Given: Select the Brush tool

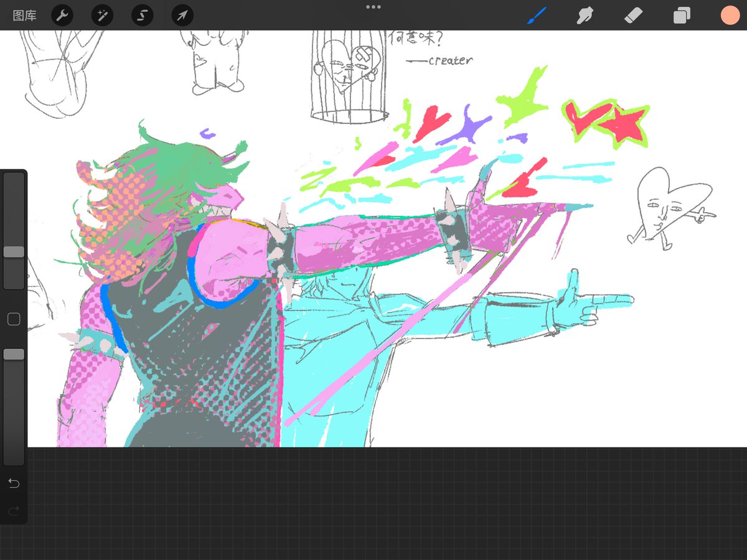Looking at the screenshot, I should 537,16.
